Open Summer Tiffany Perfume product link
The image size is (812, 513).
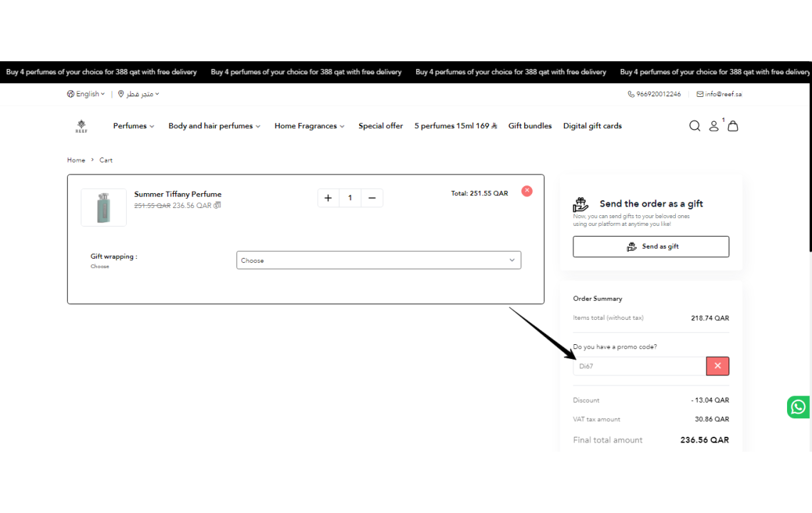[x=177, y=194]
